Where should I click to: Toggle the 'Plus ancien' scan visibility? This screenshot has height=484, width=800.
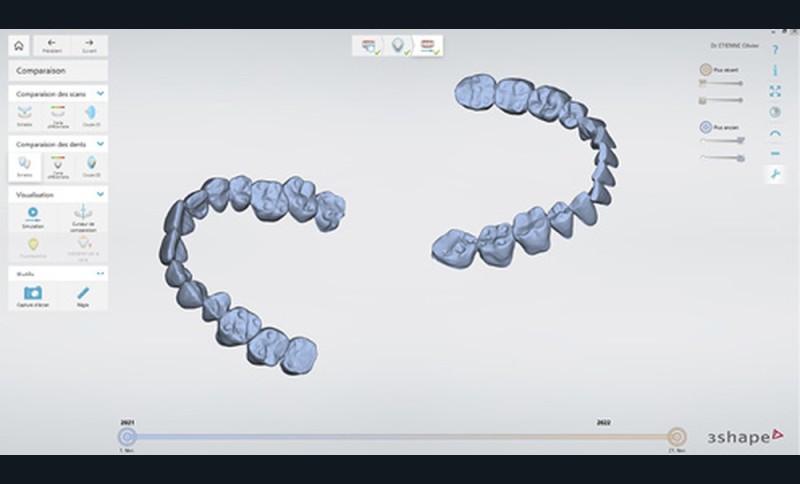coord(705,128)
